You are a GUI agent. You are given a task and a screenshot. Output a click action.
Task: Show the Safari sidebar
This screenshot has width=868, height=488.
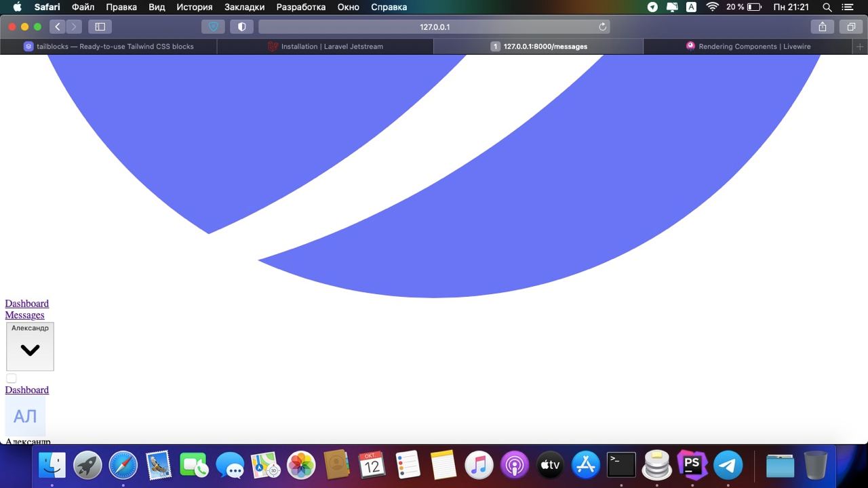(100, 26)
